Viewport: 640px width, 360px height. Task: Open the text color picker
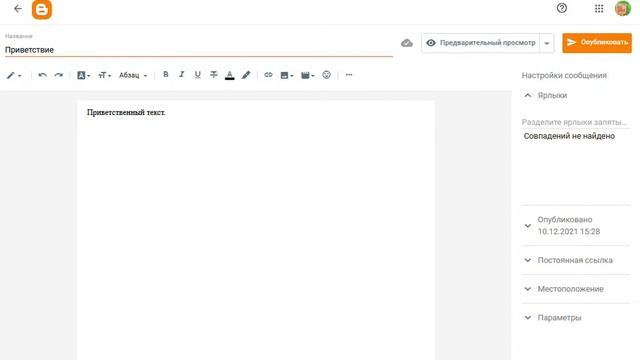(230, 75)
